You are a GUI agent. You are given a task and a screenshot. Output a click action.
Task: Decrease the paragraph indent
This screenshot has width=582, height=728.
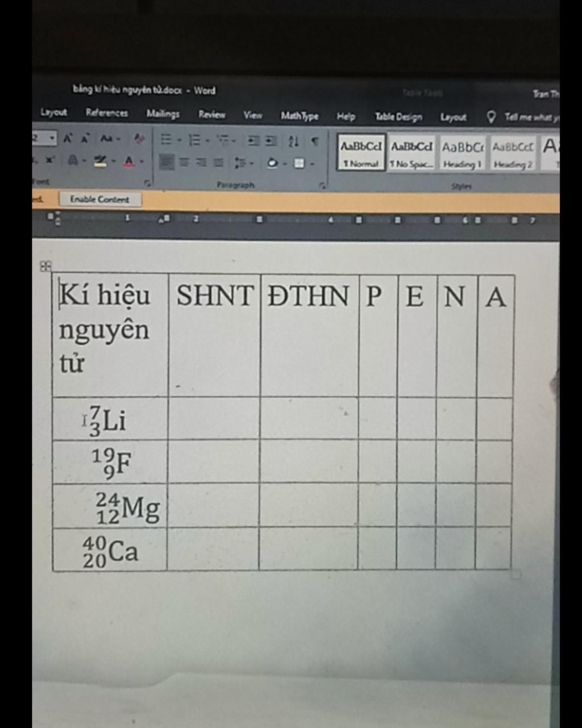254,140
